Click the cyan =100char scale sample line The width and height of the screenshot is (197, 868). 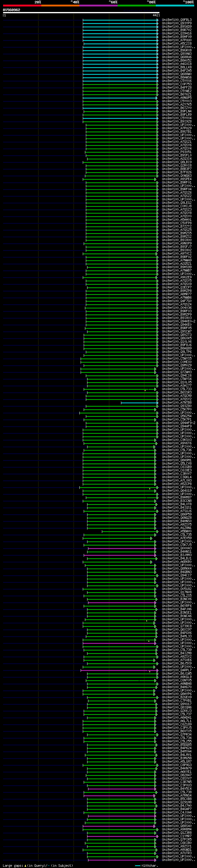137,866
